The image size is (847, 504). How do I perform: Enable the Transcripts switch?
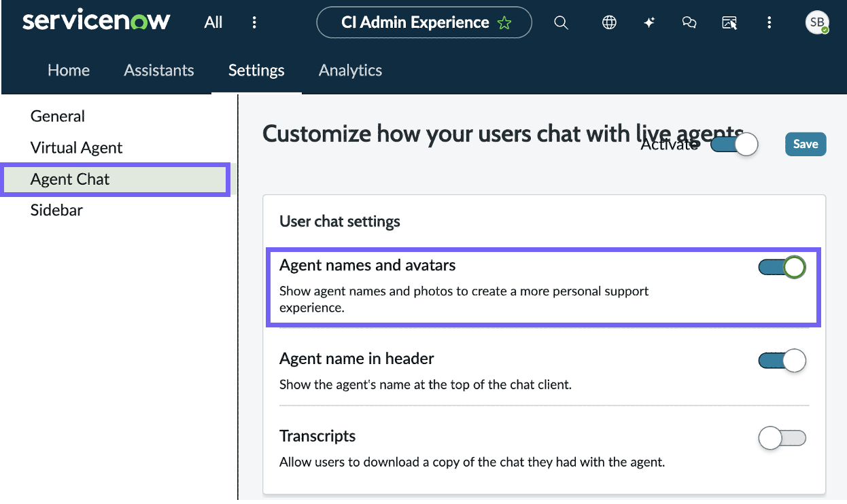(782, 438)
